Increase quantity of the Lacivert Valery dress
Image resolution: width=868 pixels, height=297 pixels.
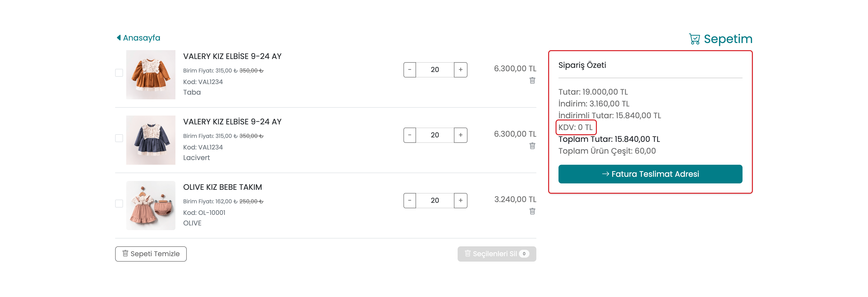click(x=460, y=135)
